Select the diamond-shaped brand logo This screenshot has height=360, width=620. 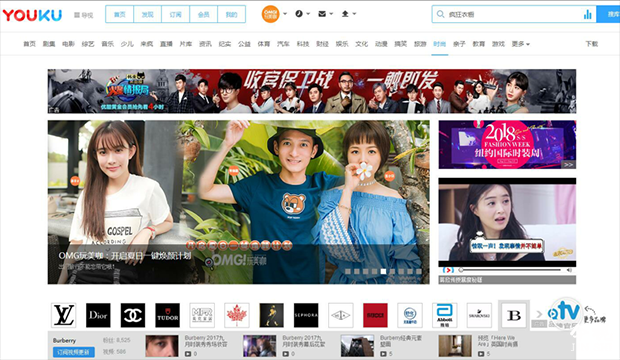point(341,315)
